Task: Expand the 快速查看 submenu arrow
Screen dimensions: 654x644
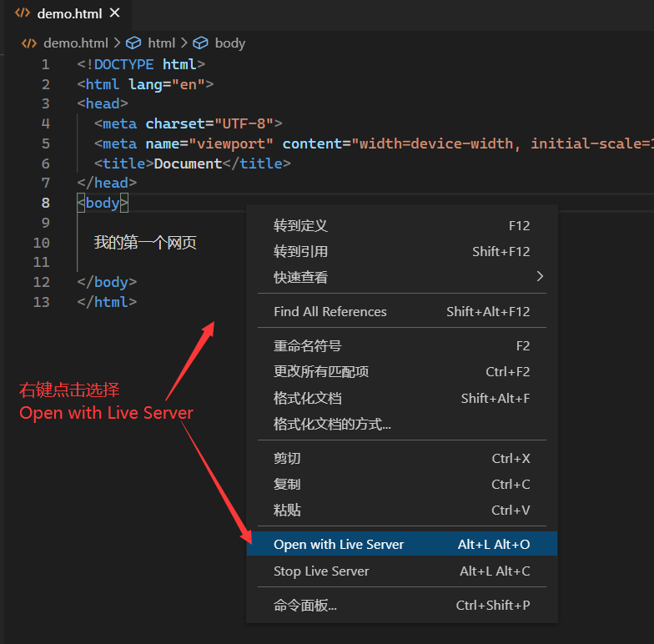Action: pos(539,276)
